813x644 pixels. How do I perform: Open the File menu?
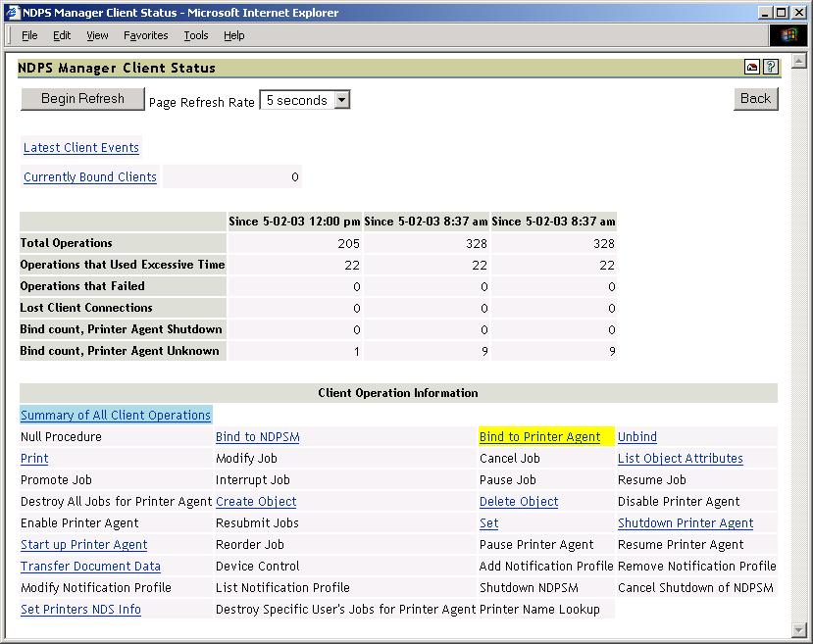29,35
